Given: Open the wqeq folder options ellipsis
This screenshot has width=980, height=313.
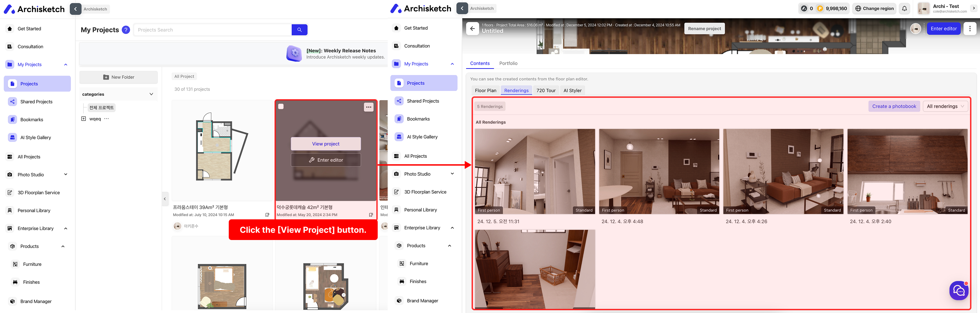Looking at the screenshot, I should pos(107,119).
